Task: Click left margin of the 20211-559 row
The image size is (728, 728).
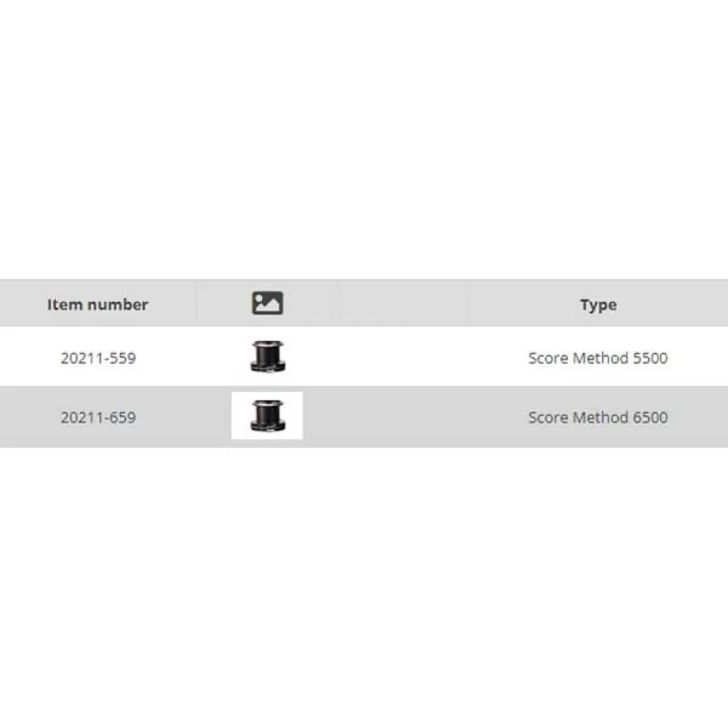Action: coord(15,357)
